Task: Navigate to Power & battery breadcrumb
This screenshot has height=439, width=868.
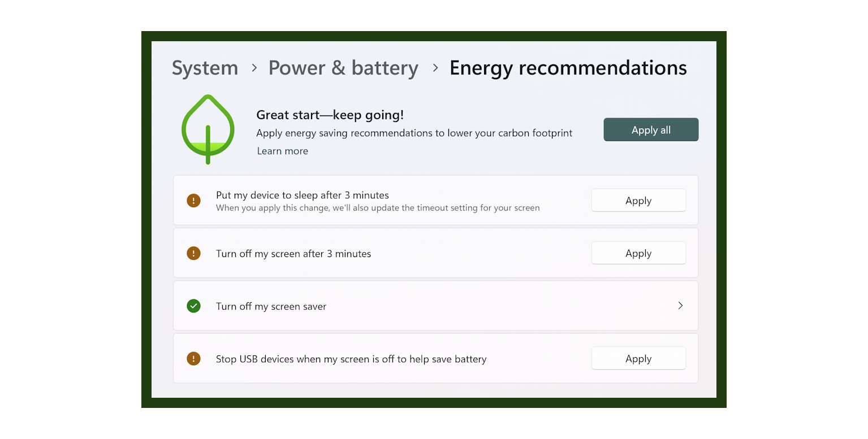Action: click(x=343, y=67)
